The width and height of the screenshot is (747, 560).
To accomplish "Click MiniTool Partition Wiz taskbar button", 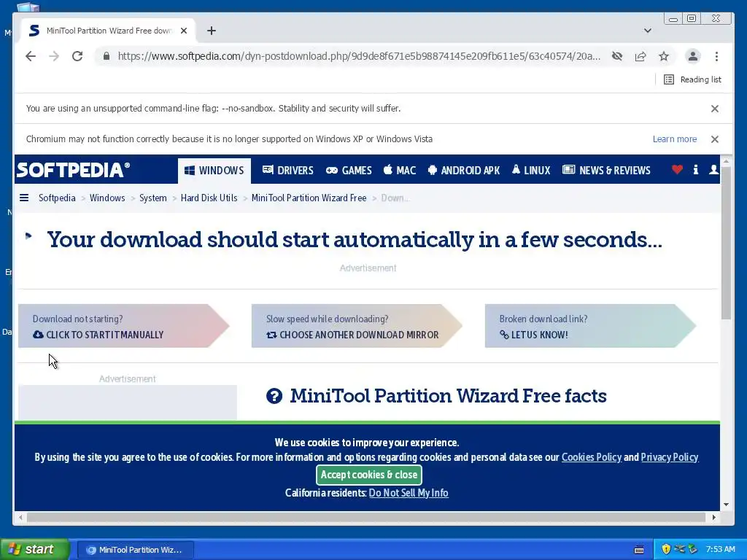I will coord(135,550).
